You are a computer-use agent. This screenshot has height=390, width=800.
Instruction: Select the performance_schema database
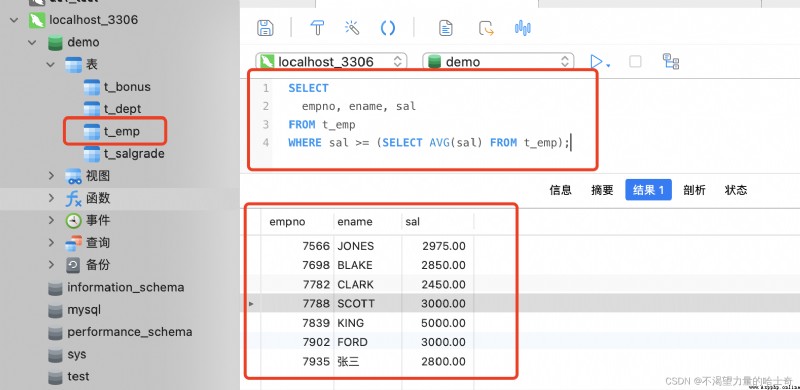[x=130, y=332]
